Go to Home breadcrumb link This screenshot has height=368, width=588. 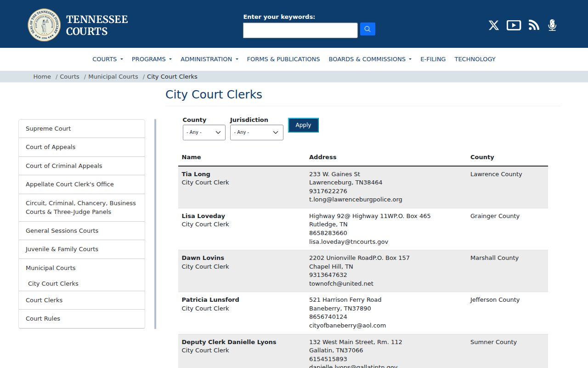42,77
